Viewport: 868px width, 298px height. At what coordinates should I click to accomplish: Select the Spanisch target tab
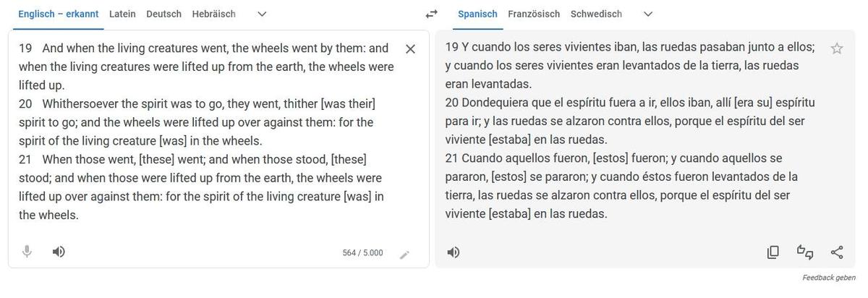pyautogui.click(x=477, y=14)
